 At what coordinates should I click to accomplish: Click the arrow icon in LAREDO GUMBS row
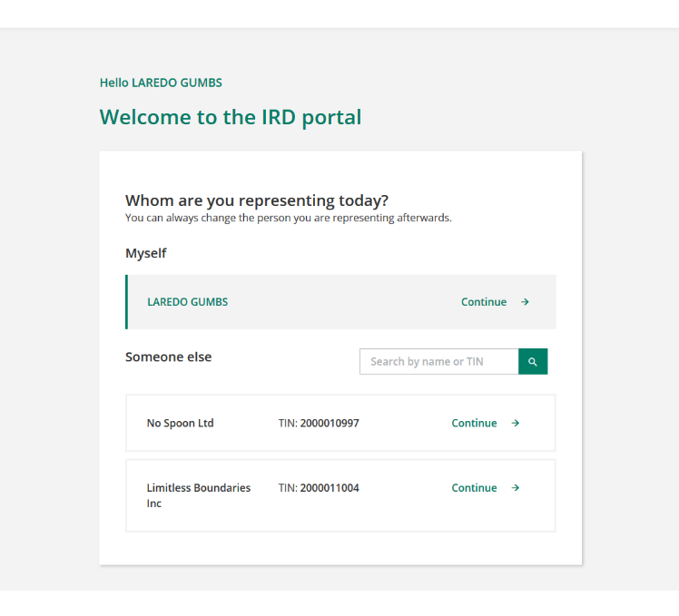click(x=525, y=302)
